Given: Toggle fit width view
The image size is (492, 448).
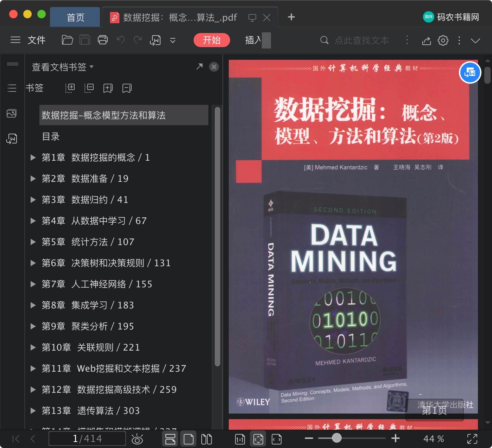Looking at the screenshot, I should 277,439.
